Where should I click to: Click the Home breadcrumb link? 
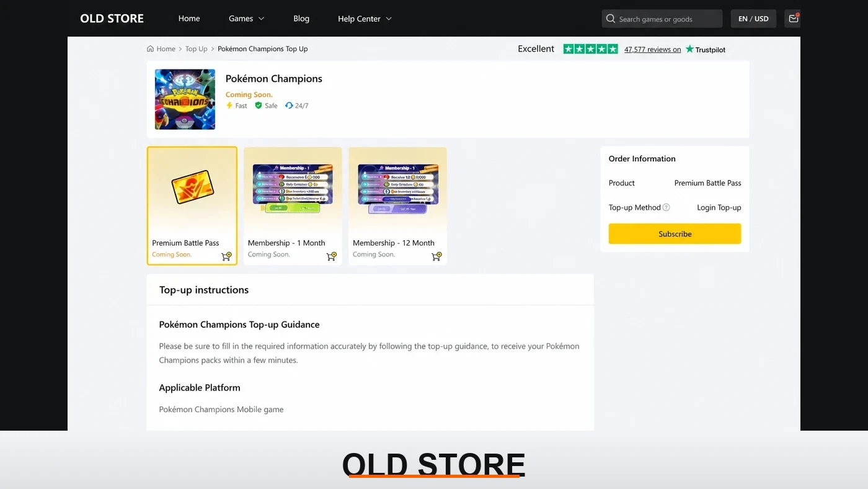click(166, 49)
